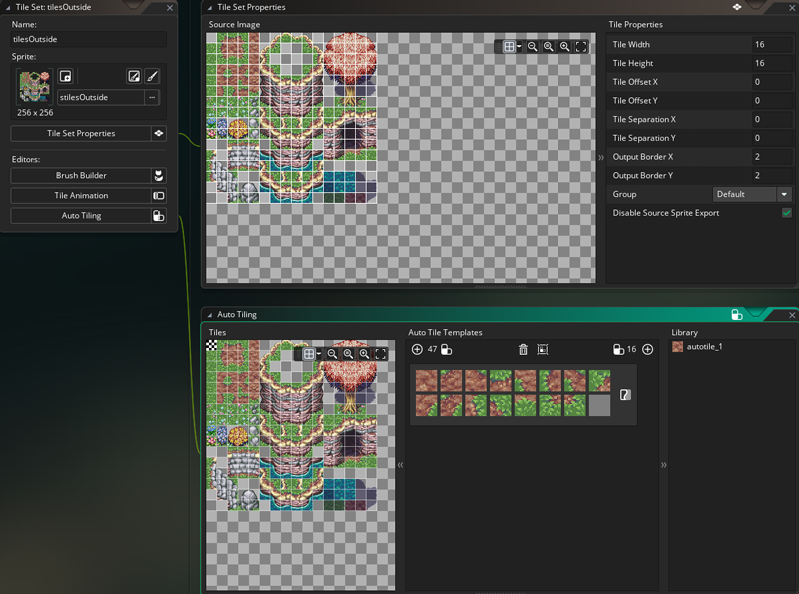The height and width of the screenshot is (594, 799).
Task: Edit the tile set Name field
Action: (x=89, y=39)
